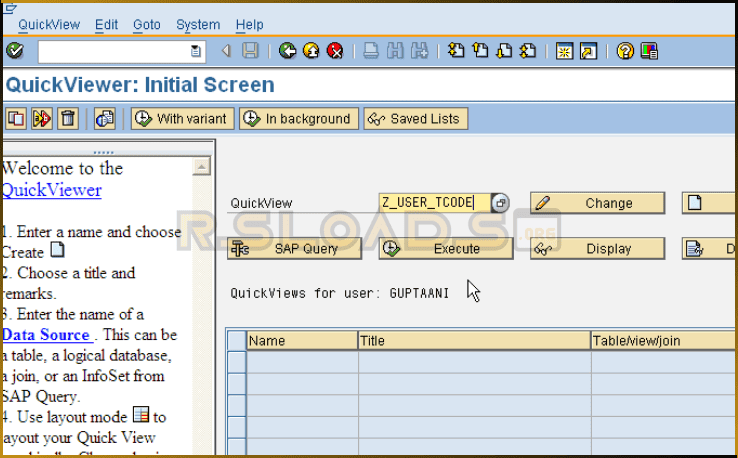
Task: Go to Next Page icon
Action: click(x=504, y=50)
